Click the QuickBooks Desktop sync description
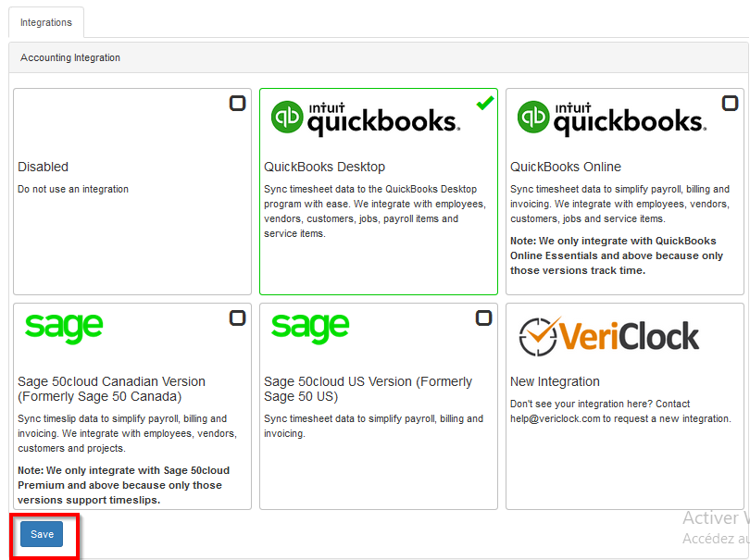 375,211
